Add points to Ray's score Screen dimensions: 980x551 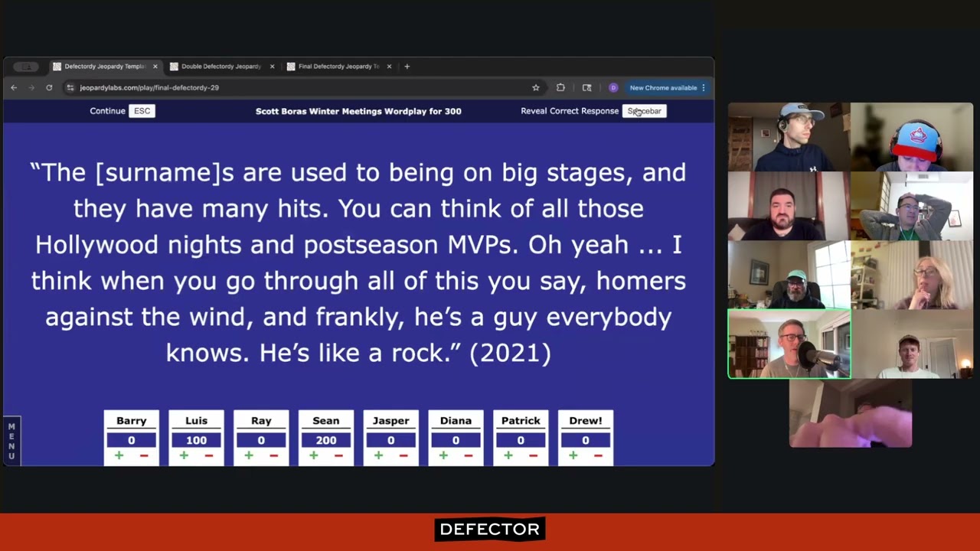(249, 455)
